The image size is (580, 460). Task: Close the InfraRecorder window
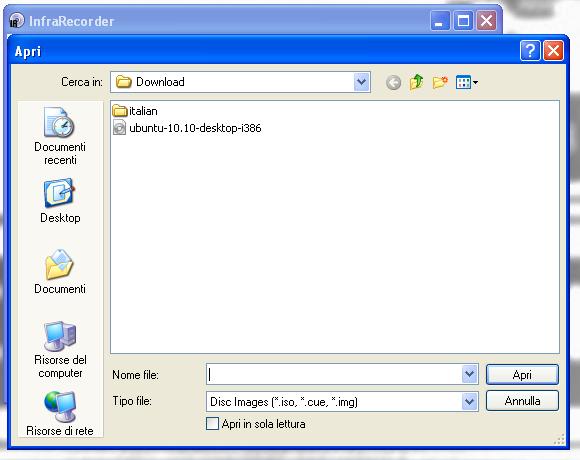click(486, 21)
